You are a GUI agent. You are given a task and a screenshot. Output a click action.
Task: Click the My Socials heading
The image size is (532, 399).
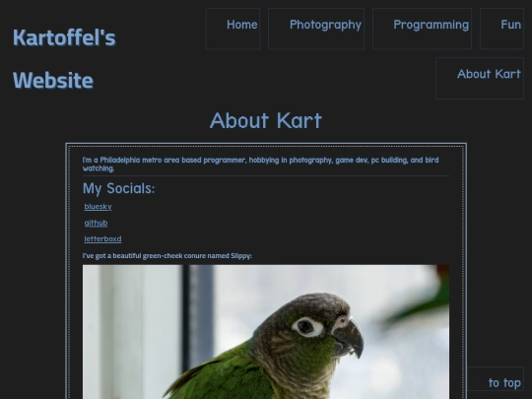(x=119, y=188)
